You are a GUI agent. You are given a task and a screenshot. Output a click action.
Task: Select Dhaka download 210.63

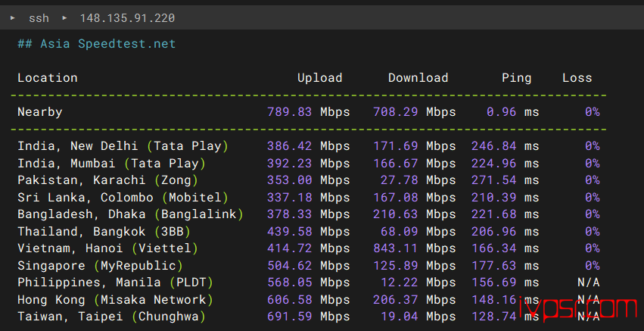pos(396,214)
